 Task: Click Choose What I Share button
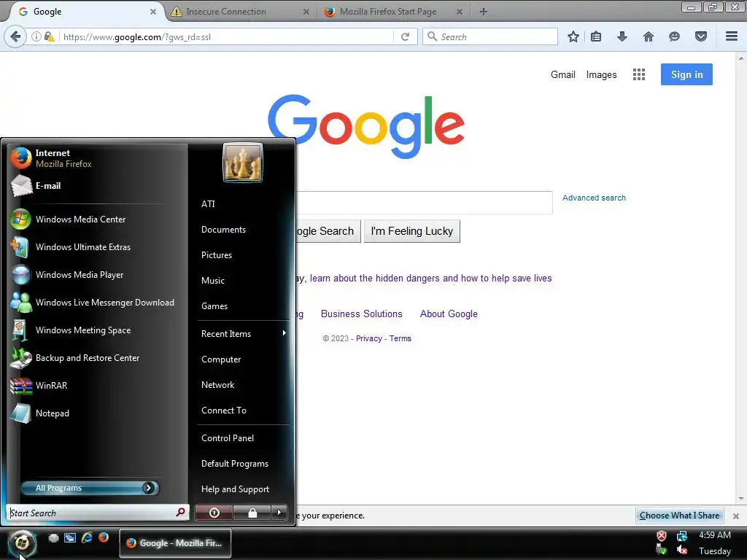click(679, 516)
